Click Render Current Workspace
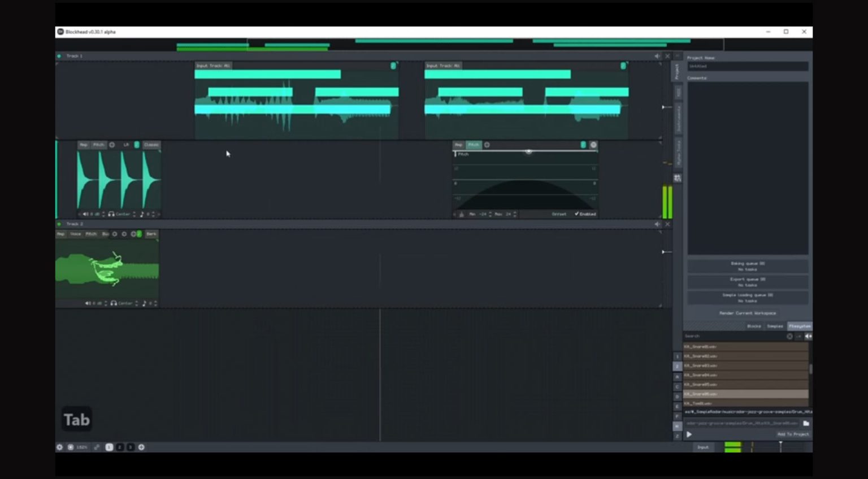 748,313
